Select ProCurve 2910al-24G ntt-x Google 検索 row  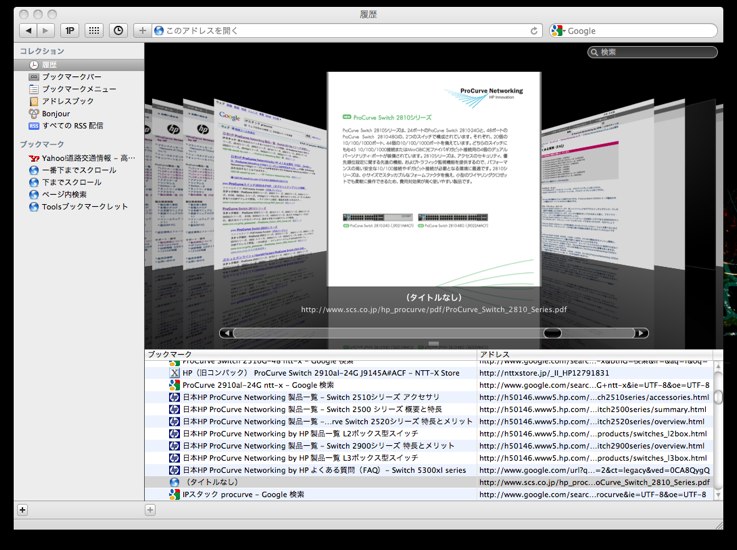pos(429,385)
